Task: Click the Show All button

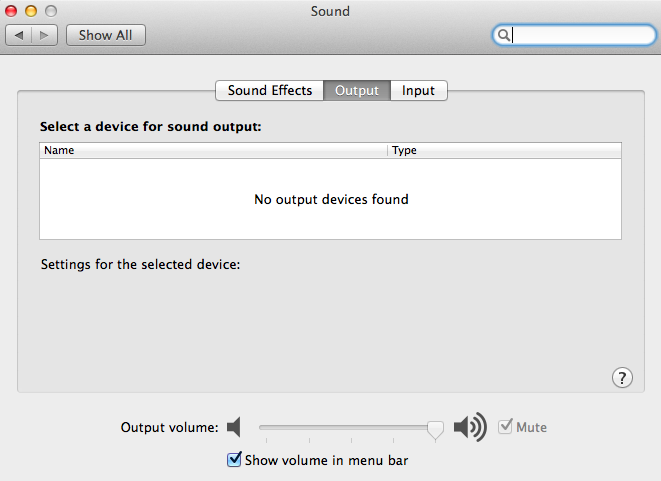Action: [106, 35]
